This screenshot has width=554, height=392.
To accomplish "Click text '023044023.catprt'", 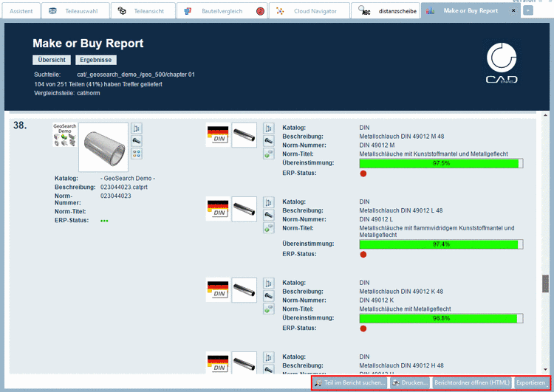I will click(x=124, y=188).
